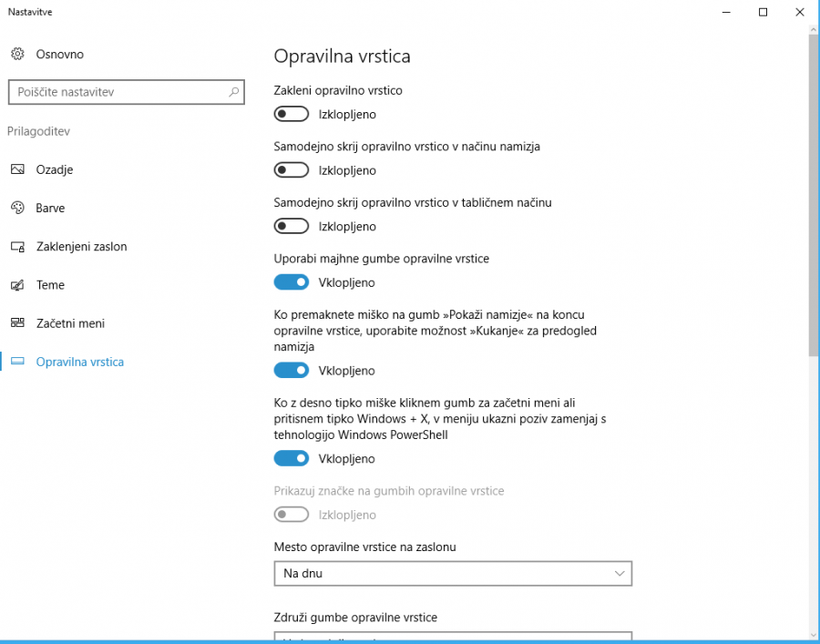This screenshot has height=644, width=820.
Task: Click the Ozadje picture icon
Action: (x=17, y=170)
